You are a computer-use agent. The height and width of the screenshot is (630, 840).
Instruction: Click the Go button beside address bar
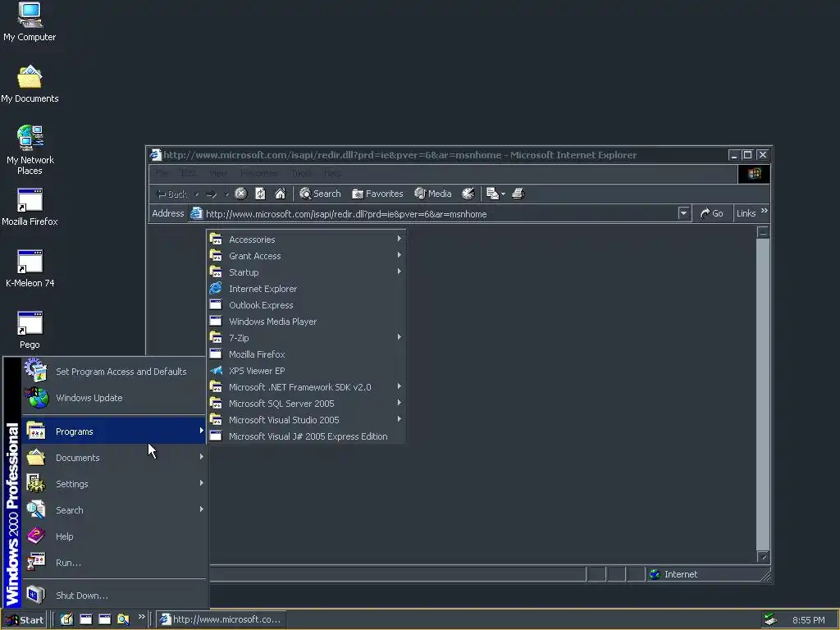[712, 213]
